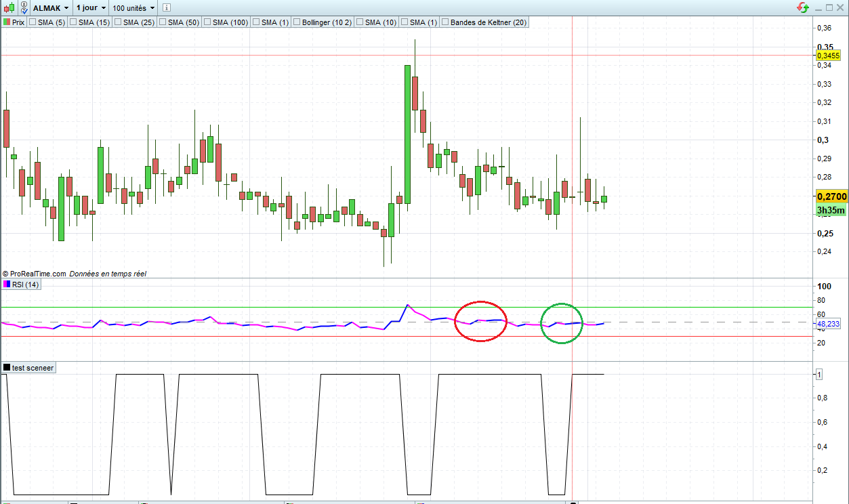Click the 0,25 price axis label
Viewport: 849px width, 504px height.
tap(825, 233)
